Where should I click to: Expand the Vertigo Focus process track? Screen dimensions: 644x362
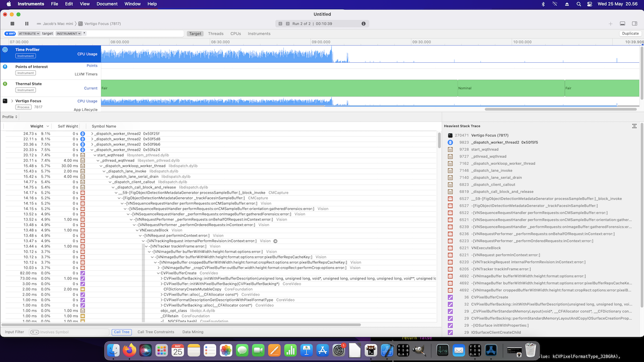click(x=12, y=101)
